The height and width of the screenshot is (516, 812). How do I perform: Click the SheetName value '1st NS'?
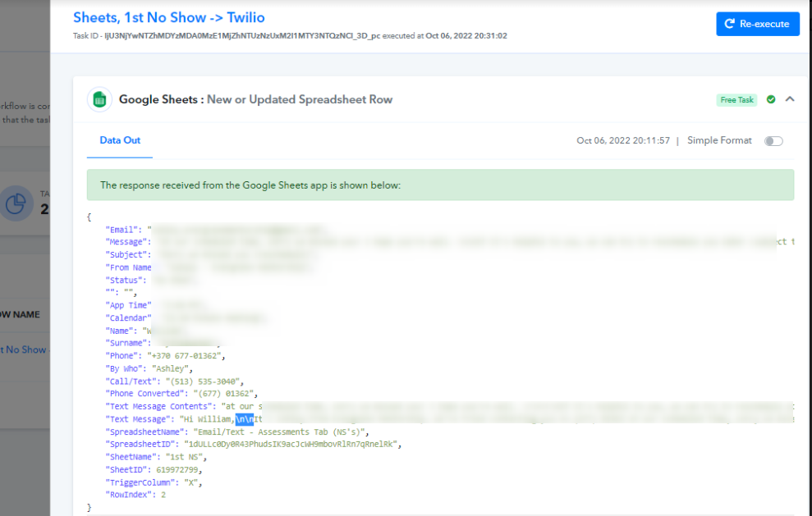click(186, 458)
